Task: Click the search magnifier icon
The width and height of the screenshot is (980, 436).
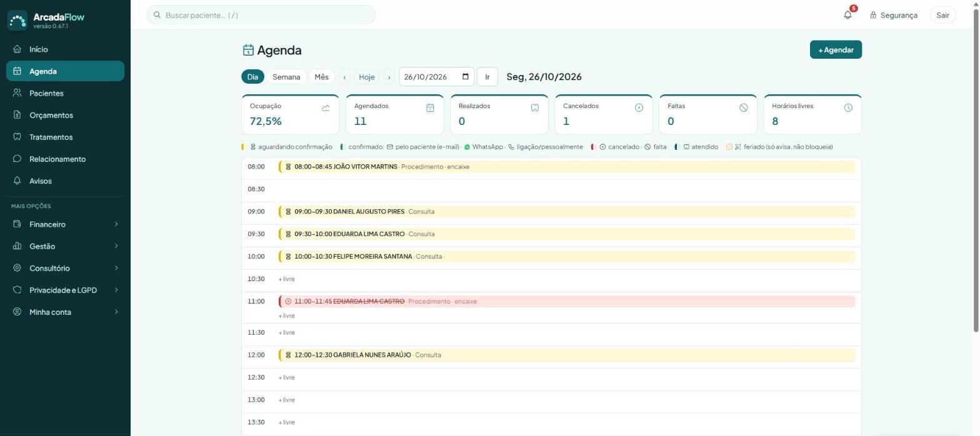Action: [x=157, y=14]
